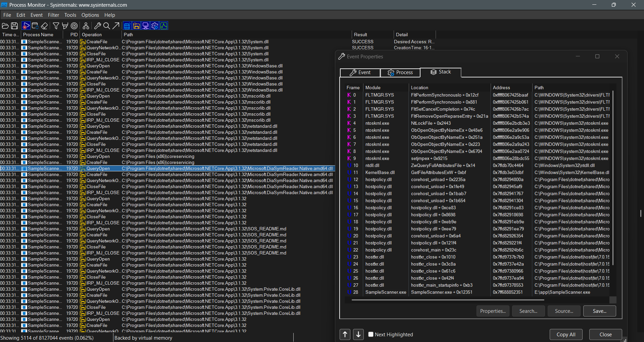The width and height of the screenshot is (644, 342).
Task: Click the Find magnifying glass icon
Action: click(107, 26)
